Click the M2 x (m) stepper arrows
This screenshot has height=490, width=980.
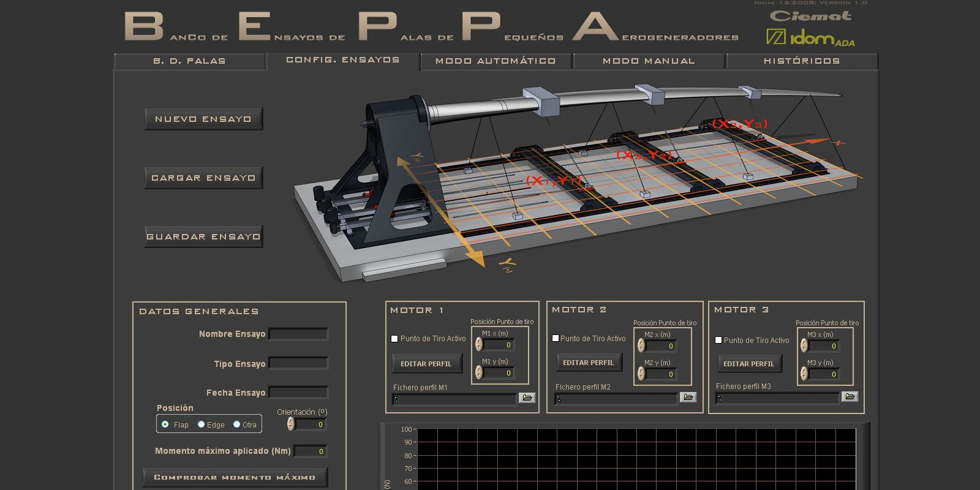(641, 346)
